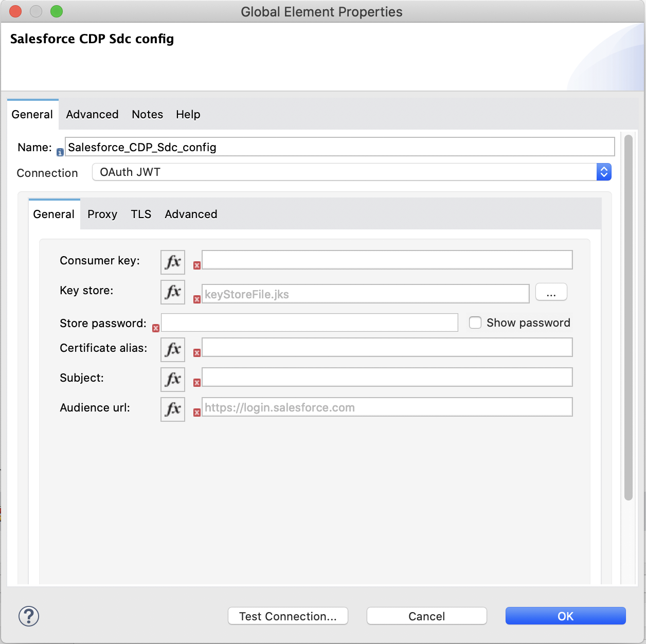The image size is (646, 644).
Task: Close the dialog with the red button
Action: point(15,11)
